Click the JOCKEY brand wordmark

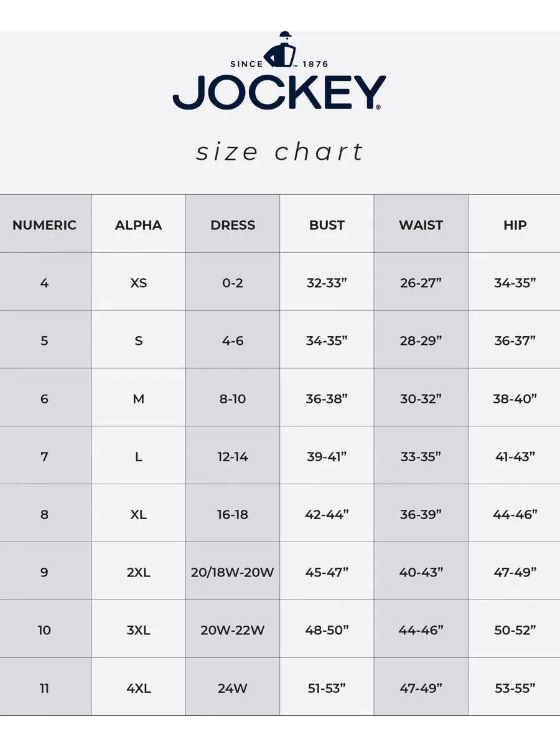pyautogui.click(x=279, y=93)
